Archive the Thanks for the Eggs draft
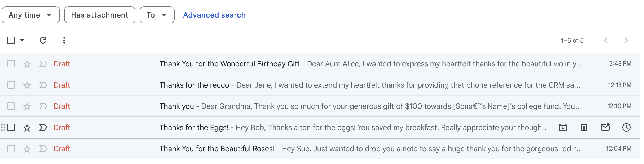This screenshot has width=644, height=164. coord(563,127)
